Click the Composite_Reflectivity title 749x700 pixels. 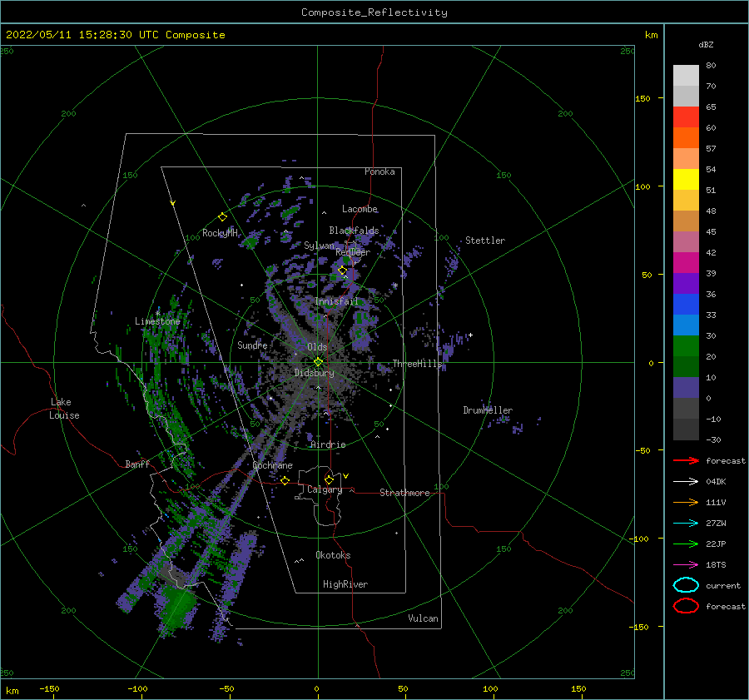point(374,12)
